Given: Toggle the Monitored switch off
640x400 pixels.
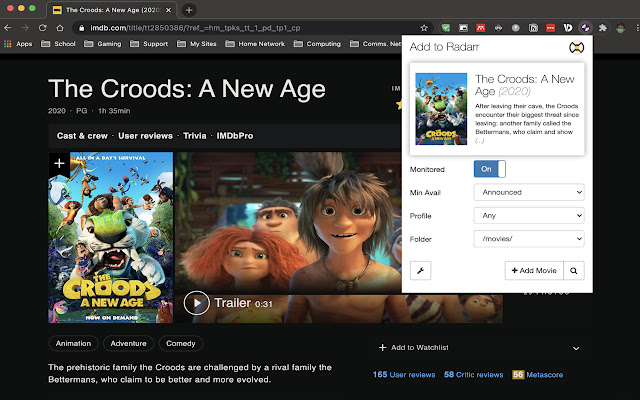Looking at the screenshot, I should coord(489,169).
